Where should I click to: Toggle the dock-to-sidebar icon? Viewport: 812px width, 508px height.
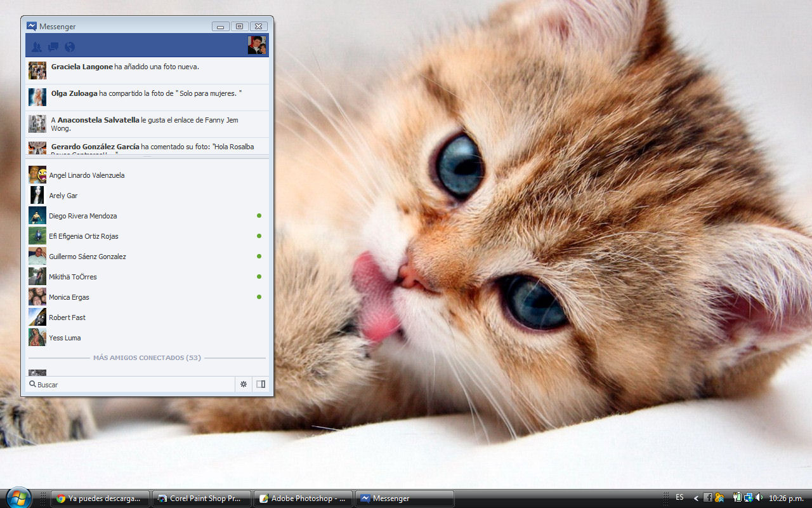tap(260, 384)
